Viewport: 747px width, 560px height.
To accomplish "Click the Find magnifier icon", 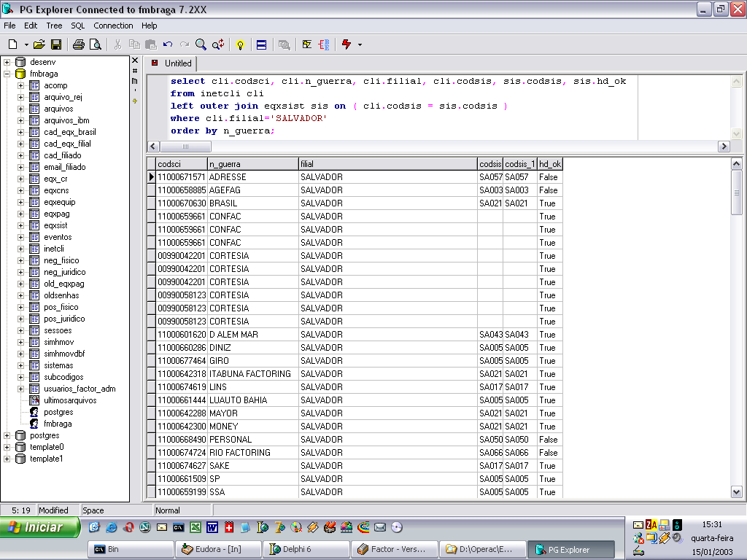I will pos(201,44).
